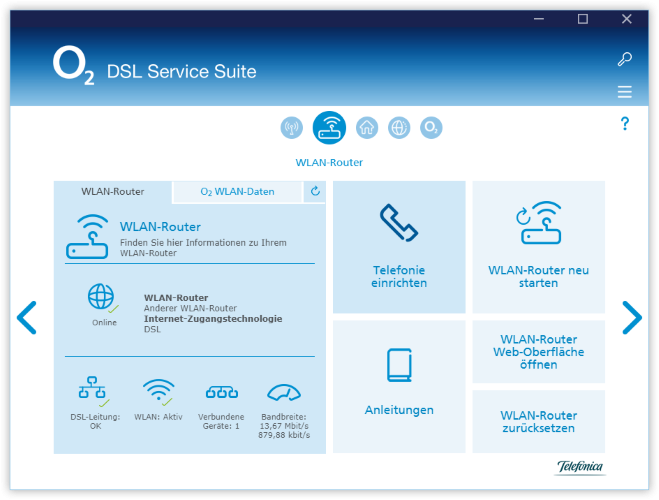Maximize the DSL Service Suite window
The width and height of the screenshot is (659, 500).
583,19
